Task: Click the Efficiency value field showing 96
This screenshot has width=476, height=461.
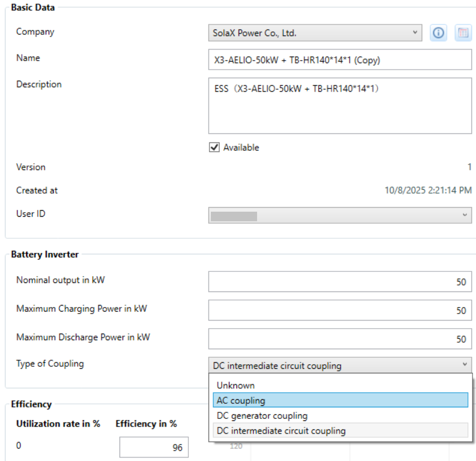Action: (154, 447)
